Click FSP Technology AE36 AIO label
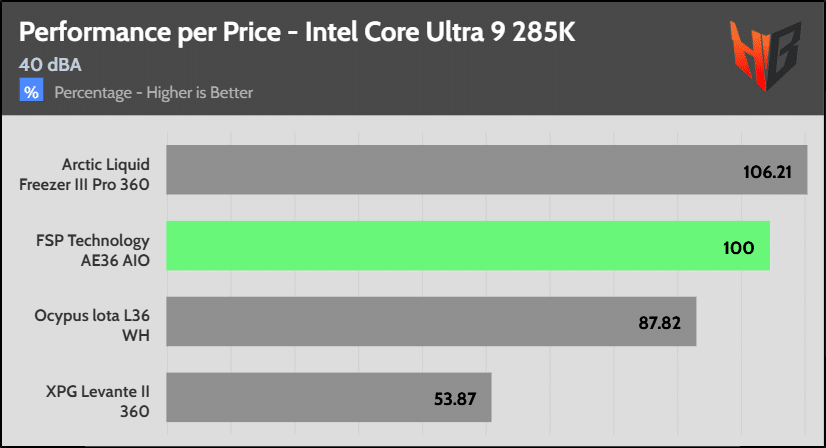This screenshot has width=826, height=448. (93, 250)
